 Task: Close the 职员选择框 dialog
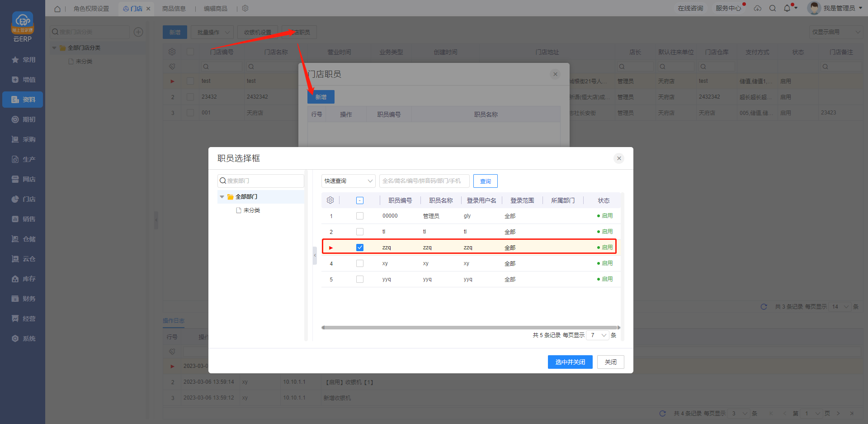pos(619,158)
